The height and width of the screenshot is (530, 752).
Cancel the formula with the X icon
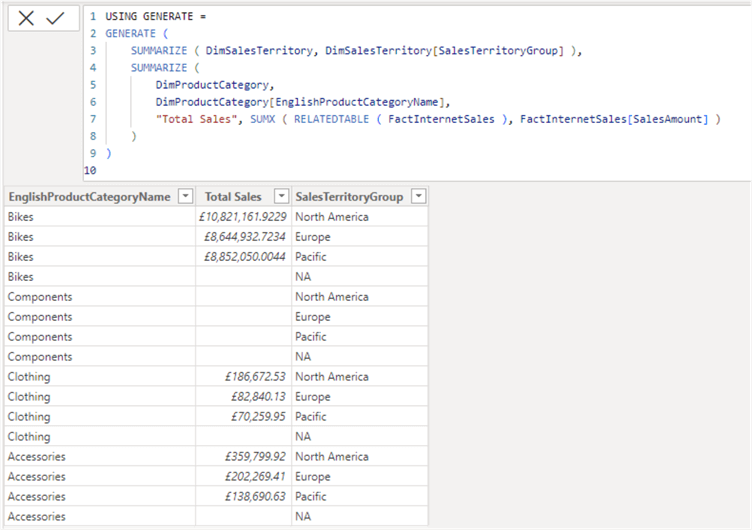point(26,19)
